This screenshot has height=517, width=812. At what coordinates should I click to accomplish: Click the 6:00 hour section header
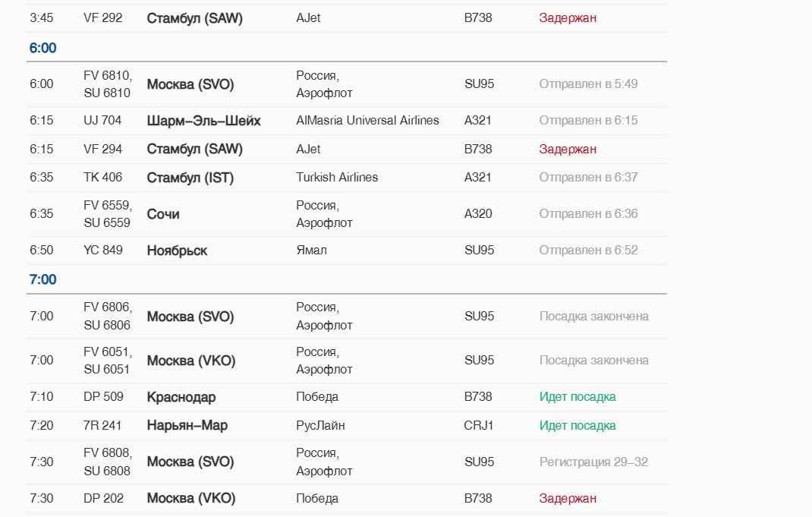pyautogui.click(x=43, y=48)
